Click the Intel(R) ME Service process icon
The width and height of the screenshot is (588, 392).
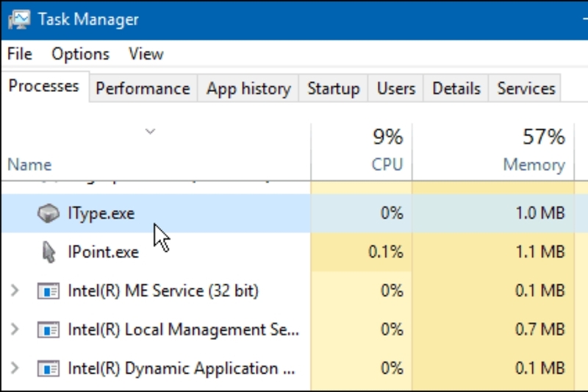pyautogui.click(x=49, y=291)
